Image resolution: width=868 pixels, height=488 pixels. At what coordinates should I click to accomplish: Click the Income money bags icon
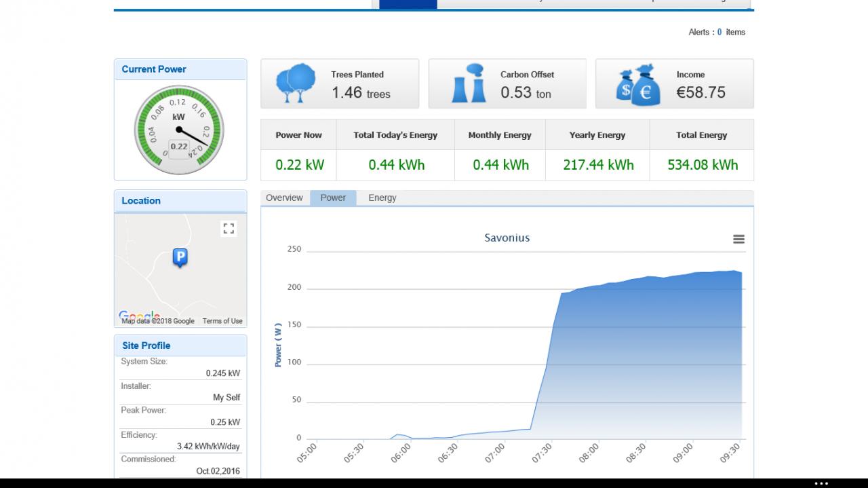(x=637, y=85)
